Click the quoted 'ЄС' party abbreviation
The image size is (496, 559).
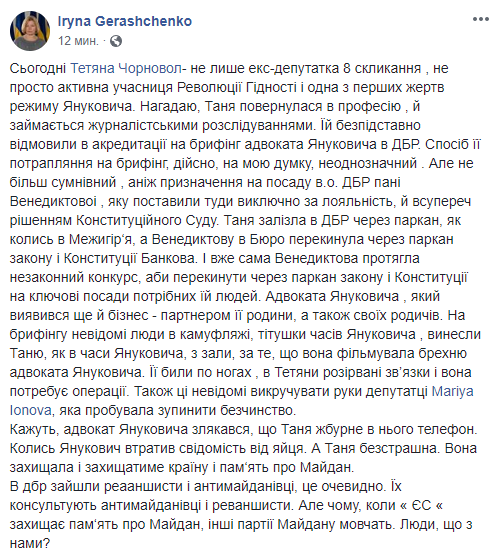[421, 506]
